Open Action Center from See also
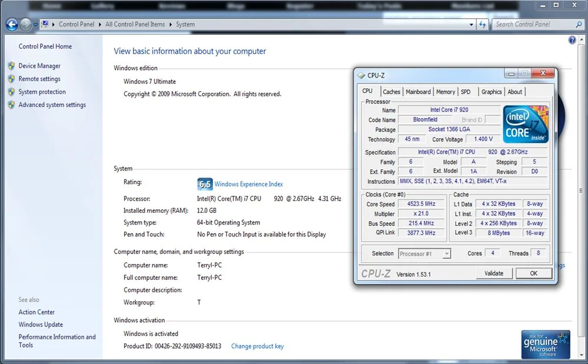 pos(36,312)
